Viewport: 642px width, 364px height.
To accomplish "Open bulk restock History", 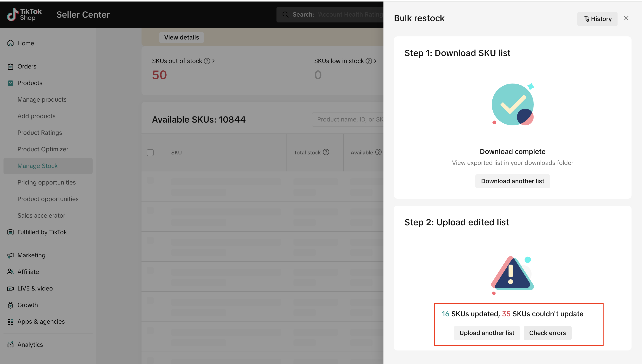I will tap(597, 19).
